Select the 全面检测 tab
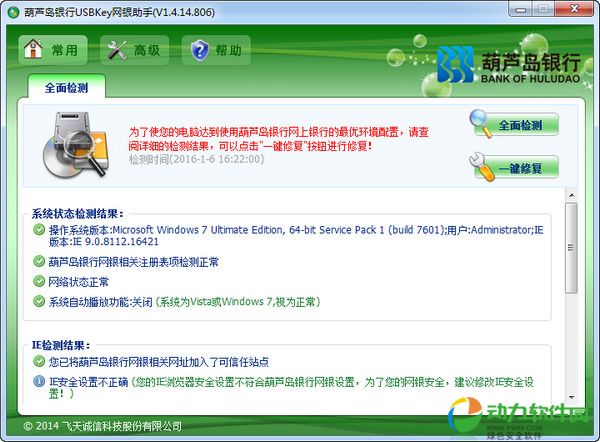This screenshot has width=600, height=442. [66, 87]
